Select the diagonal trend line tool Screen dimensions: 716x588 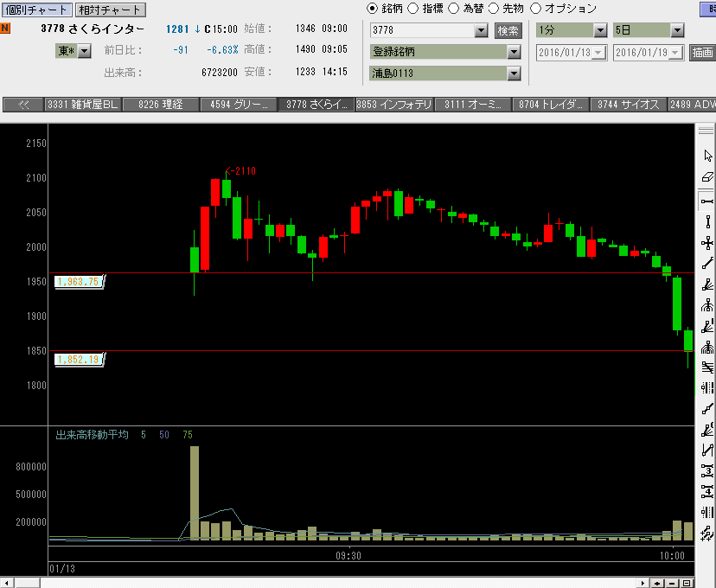pyautogui.click(x=707, y=264)
